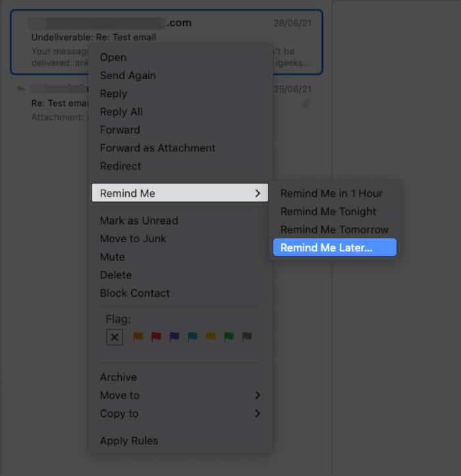Screen dimensions: 461x476
Task: Apply the purple flag
Action: click(175, 336)
